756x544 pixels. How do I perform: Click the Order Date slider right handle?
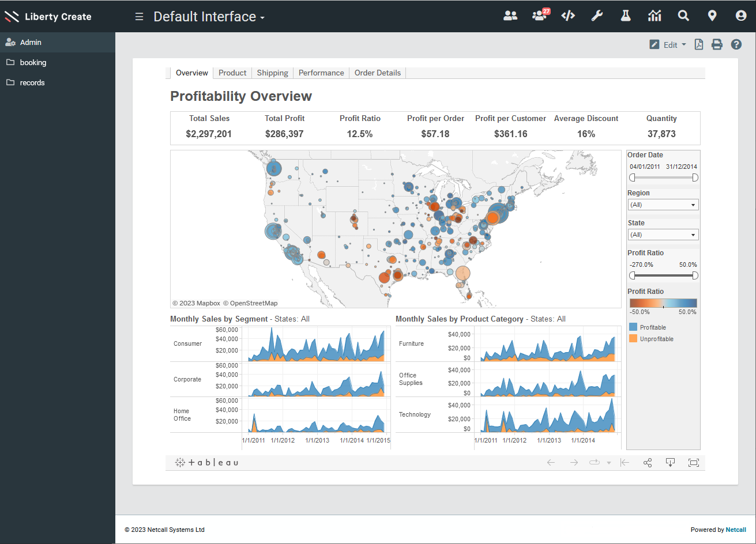695,177
